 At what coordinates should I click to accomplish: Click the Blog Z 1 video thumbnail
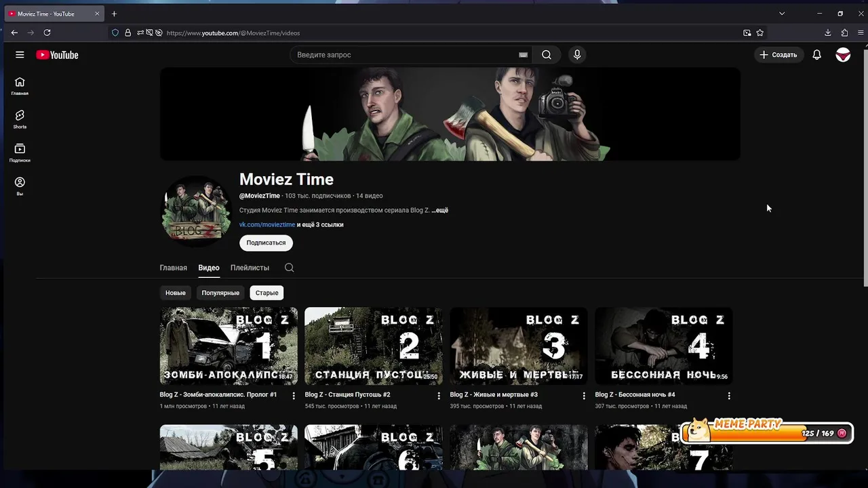229,346
